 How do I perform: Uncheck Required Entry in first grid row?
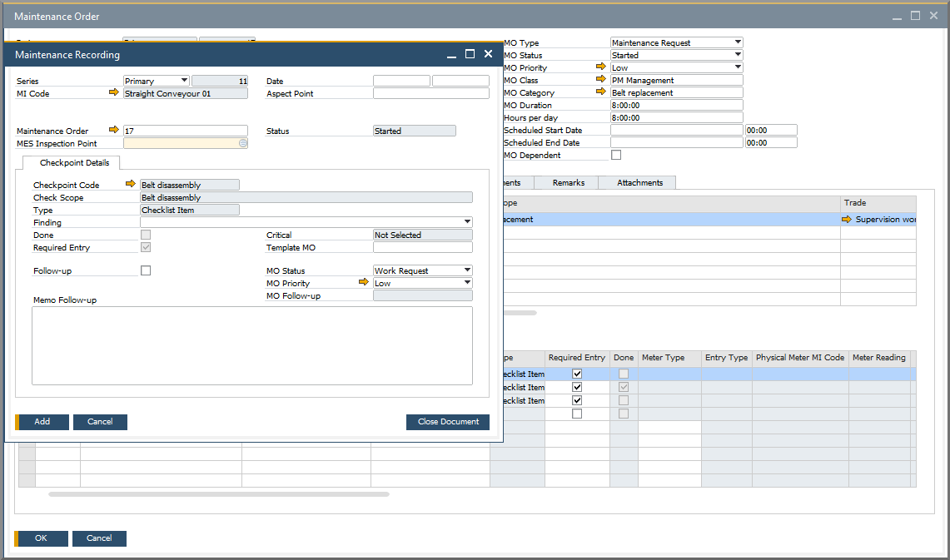577,374
